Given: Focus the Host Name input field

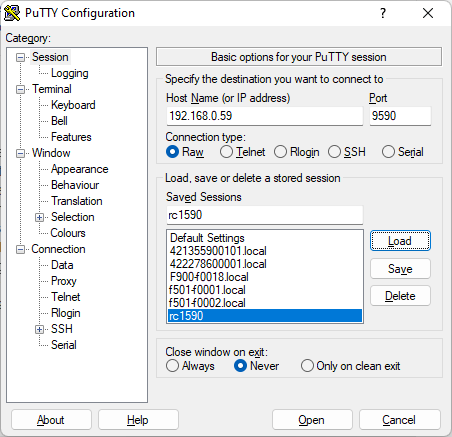Looking at the screenshot, I should 265,116.
